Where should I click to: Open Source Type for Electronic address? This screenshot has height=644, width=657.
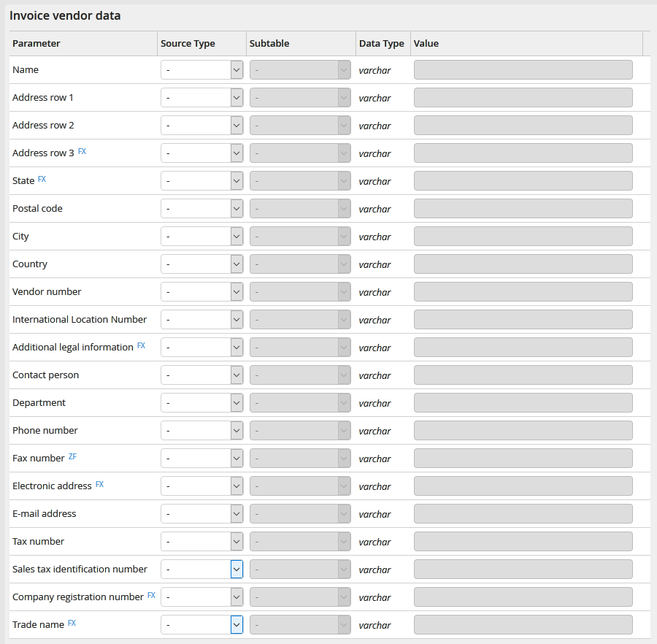coord(202,486)
